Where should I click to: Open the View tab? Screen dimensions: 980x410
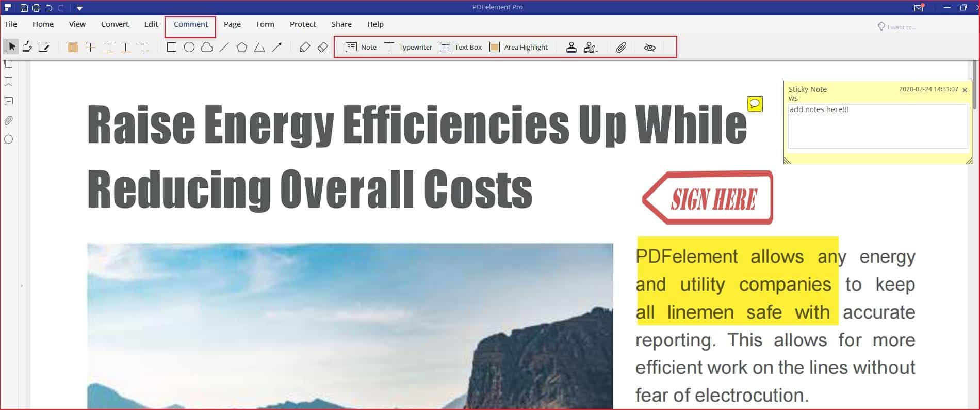pyautogui.click(x=77, y=24)
